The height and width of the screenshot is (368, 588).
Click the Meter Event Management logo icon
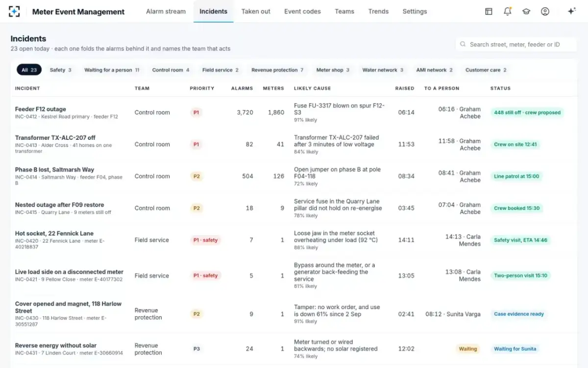pyautogui.click(x=15, y=11)
